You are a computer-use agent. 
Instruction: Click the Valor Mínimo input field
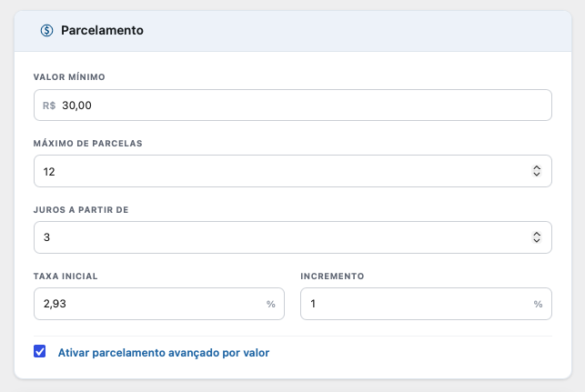pyautogui.click(x=293, y=106)
